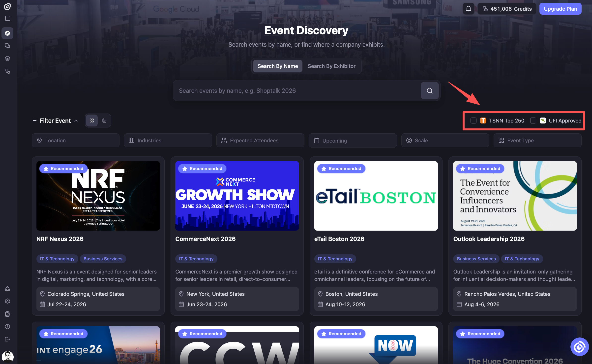Open the NRF Nexus 2026 title
Image resolution: width=592 pixels, height=364 pixels.
pyautogui.click(x=60, y=239)
